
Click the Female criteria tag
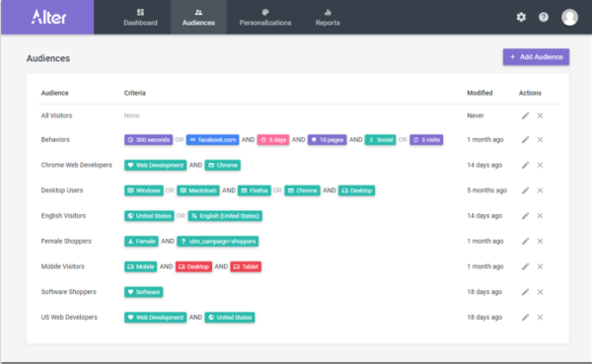(141, 241)
